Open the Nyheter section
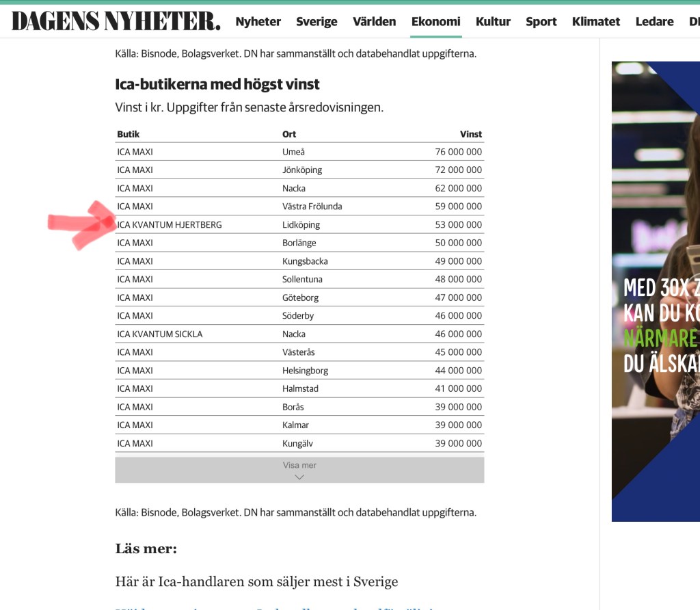Screen dimensions: 700x610 (x=258, y=21)
